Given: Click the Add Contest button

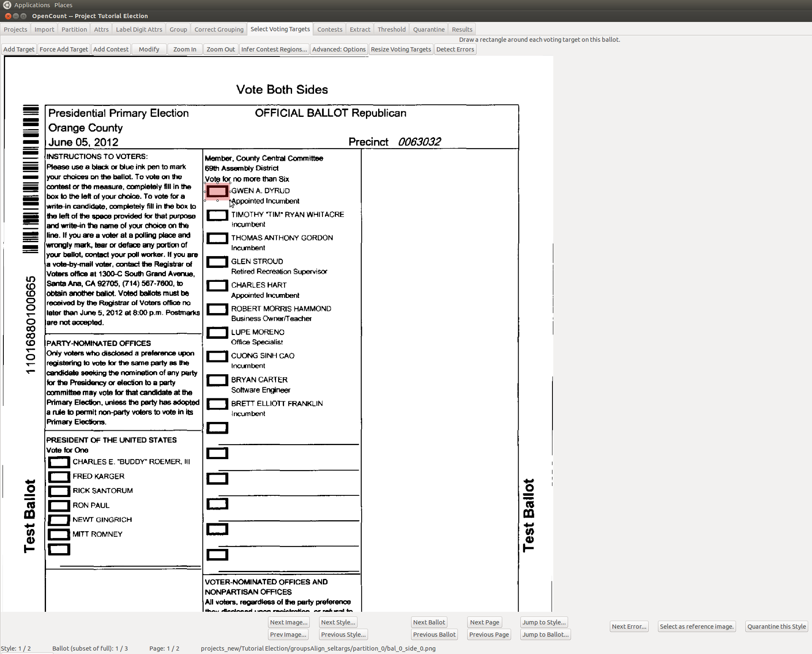Looking at the screenshot, I should pos(111,49).
